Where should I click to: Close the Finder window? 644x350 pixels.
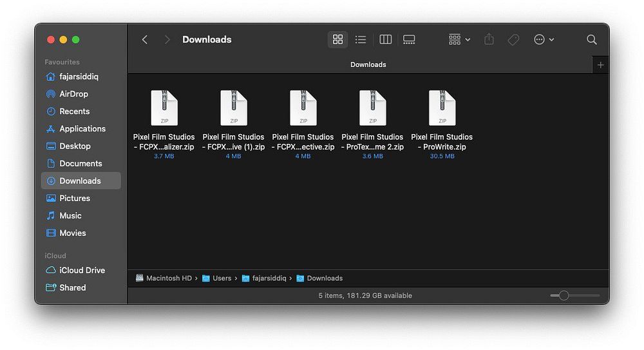click(x=51, y=39)
